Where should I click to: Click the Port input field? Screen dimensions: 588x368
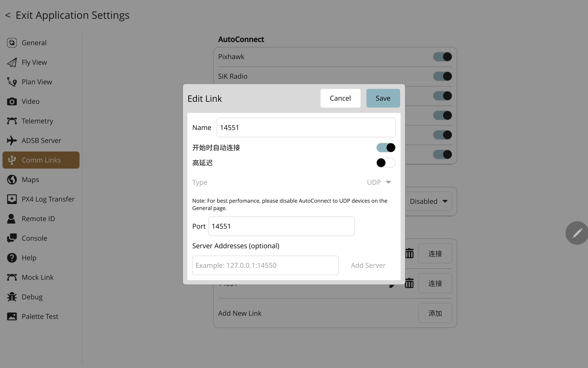(x=281, y=226)
